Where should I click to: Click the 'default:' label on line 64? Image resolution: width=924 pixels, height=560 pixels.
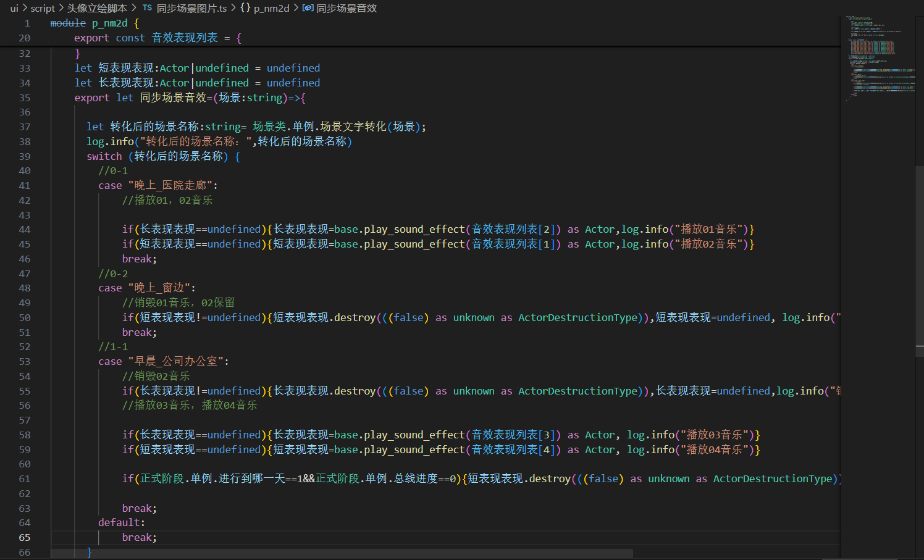[x=121, y=523]
